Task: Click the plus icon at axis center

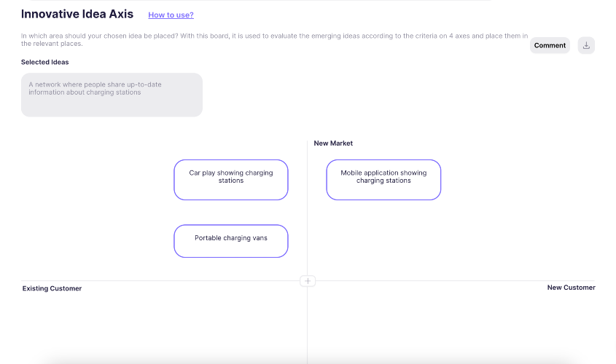Action: 308,281
